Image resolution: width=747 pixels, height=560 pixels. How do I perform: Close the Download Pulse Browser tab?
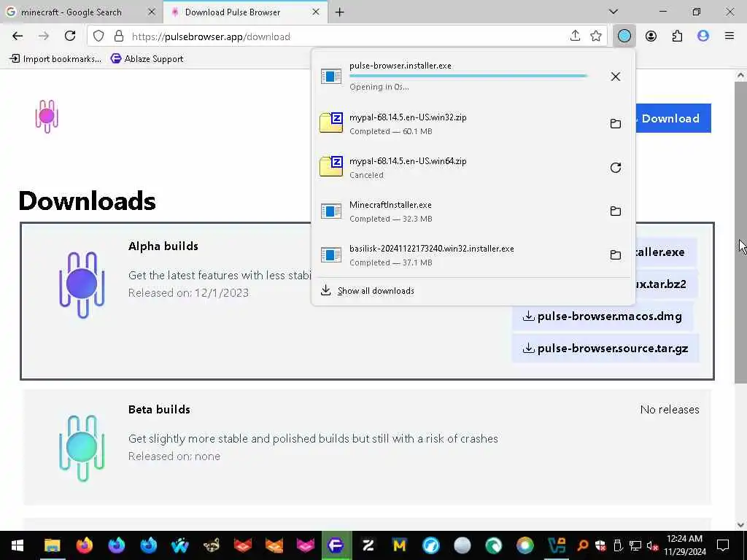tap(316, 12)
